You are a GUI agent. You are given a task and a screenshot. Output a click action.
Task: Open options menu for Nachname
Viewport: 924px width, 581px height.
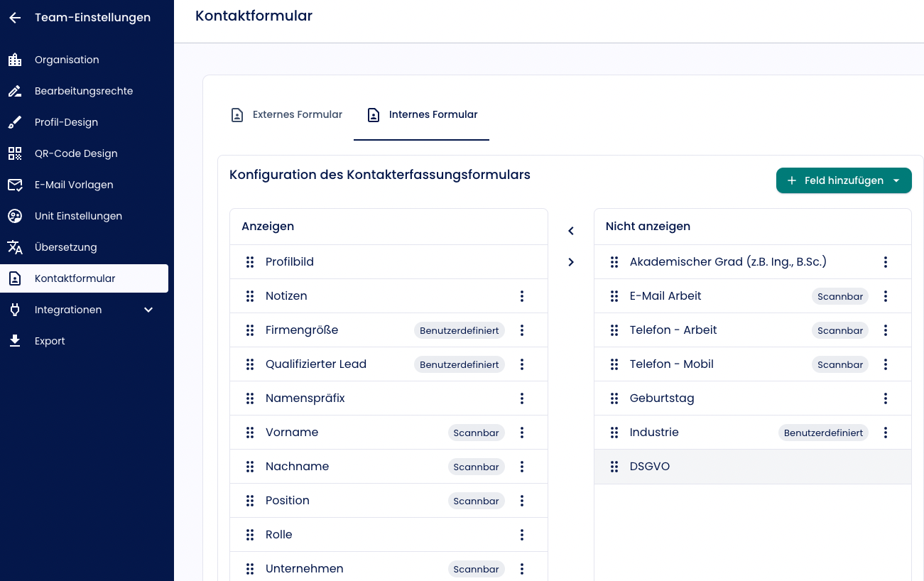click(522, 467)
